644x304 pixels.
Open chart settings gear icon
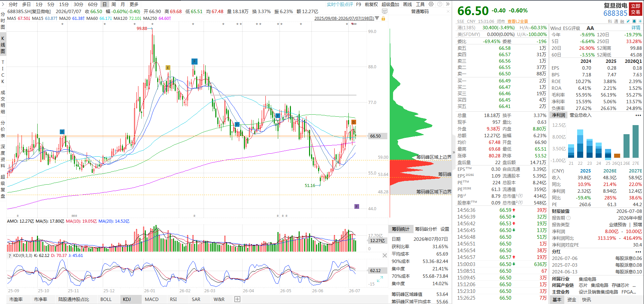coord(431,4)
